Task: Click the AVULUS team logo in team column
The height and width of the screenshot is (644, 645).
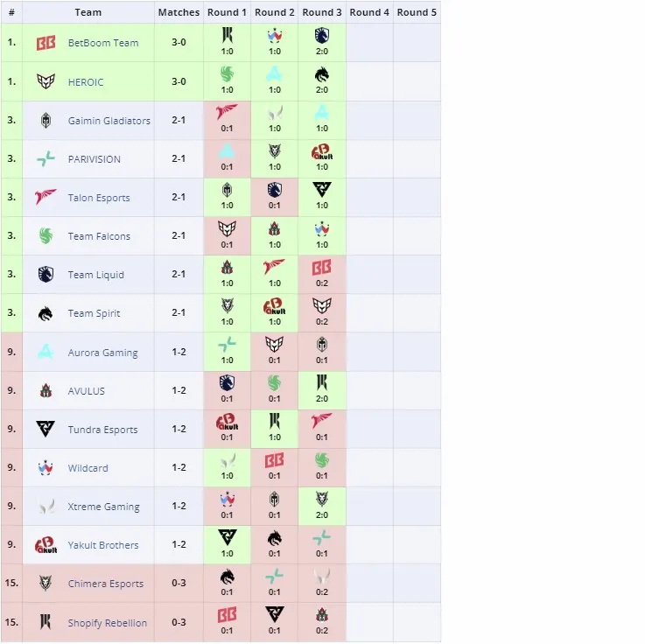Action: 46,390
